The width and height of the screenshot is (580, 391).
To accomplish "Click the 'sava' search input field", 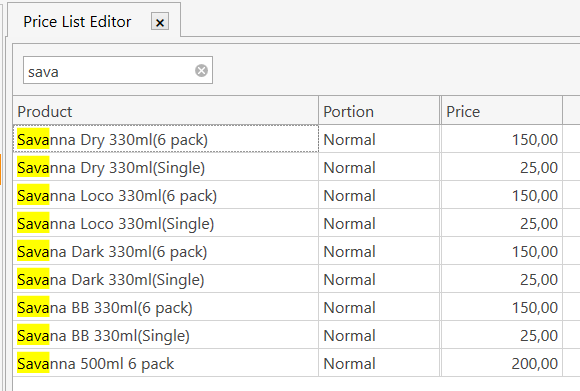I will click(118, 70).
